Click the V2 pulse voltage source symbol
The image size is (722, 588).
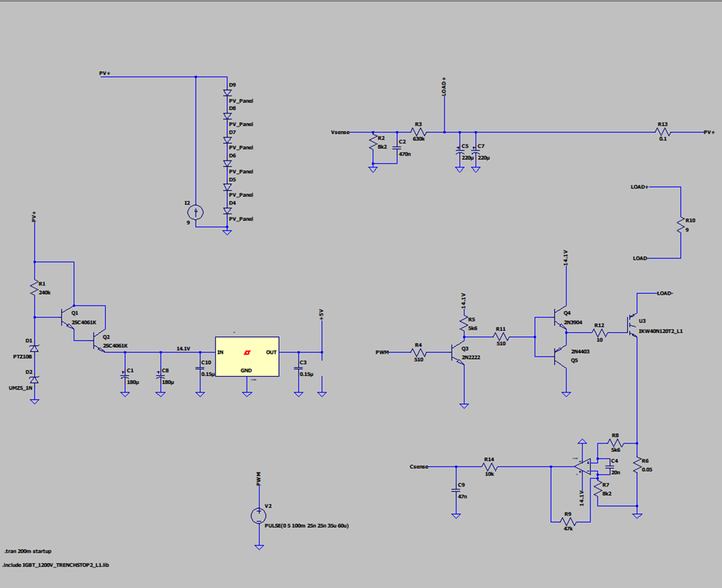[x=259, y=515]
